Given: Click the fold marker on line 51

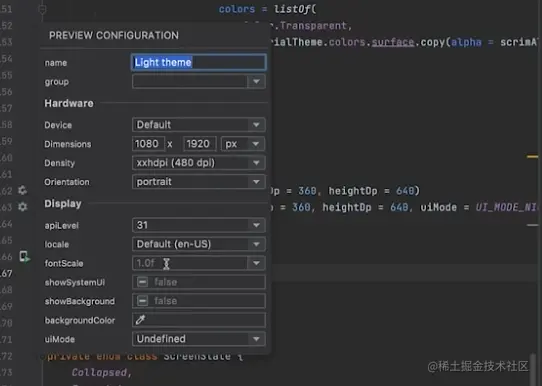Looking at the screenshot, I should coord(42,9).
